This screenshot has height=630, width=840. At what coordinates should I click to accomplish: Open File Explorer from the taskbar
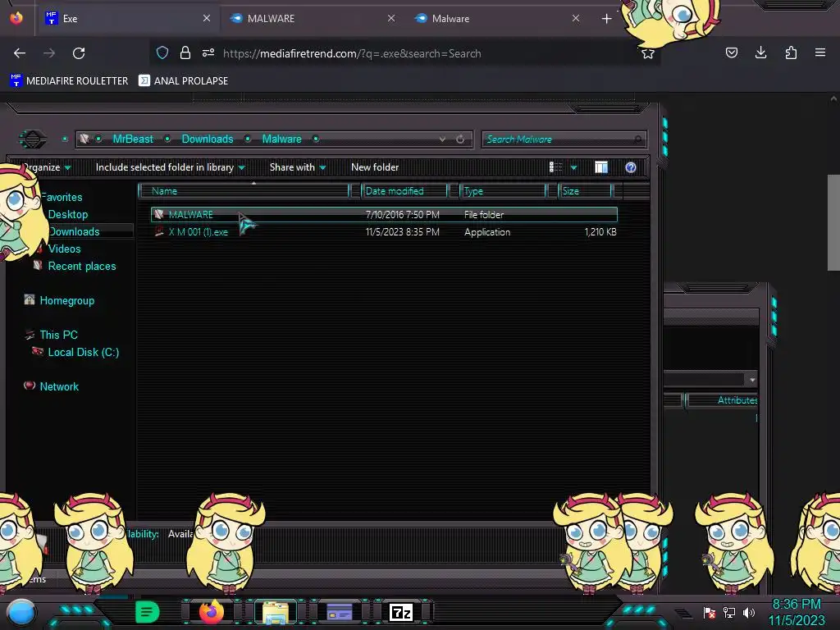click(x=276, y=612)
